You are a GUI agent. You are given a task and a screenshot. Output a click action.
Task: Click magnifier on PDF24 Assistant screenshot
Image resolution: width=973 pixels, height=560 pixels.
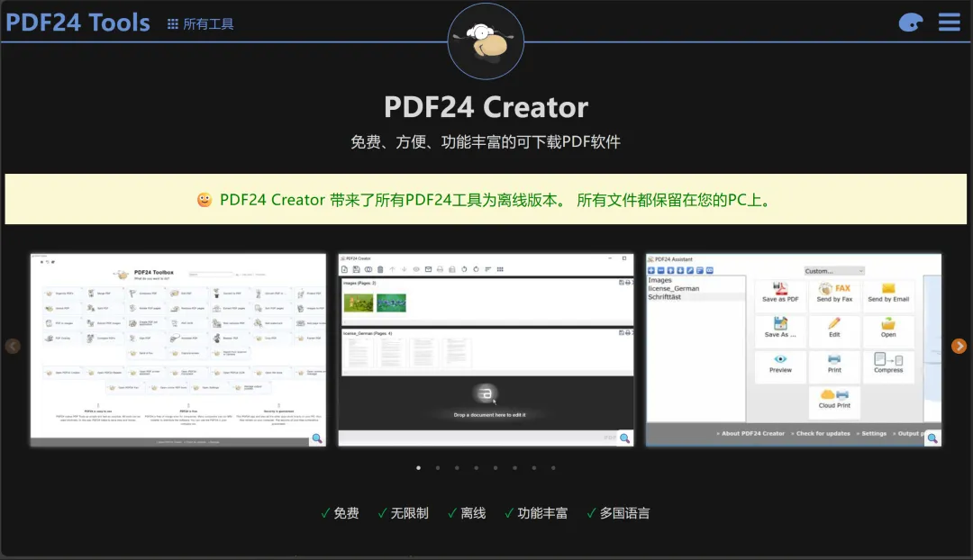coord(932,438)
